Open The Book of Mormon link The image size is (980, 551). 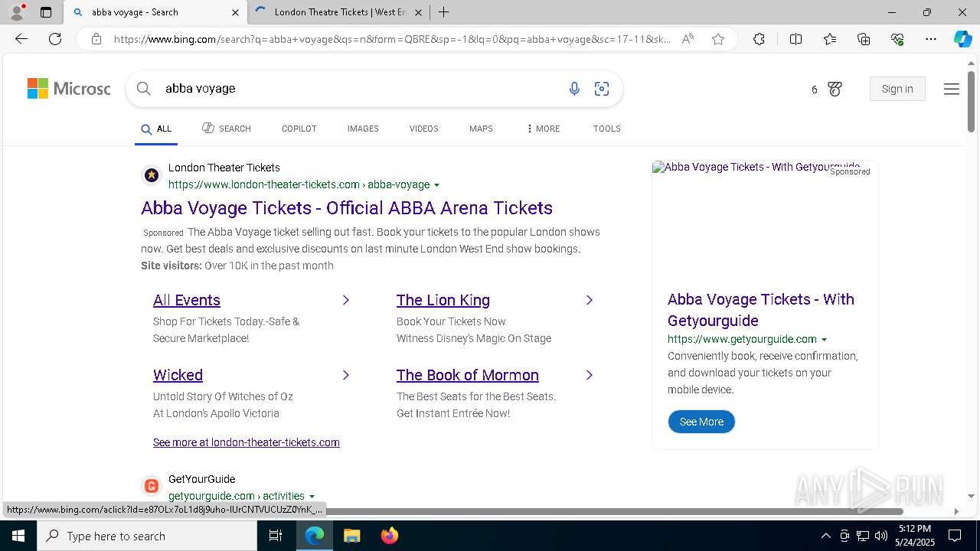tap(468, 375)
